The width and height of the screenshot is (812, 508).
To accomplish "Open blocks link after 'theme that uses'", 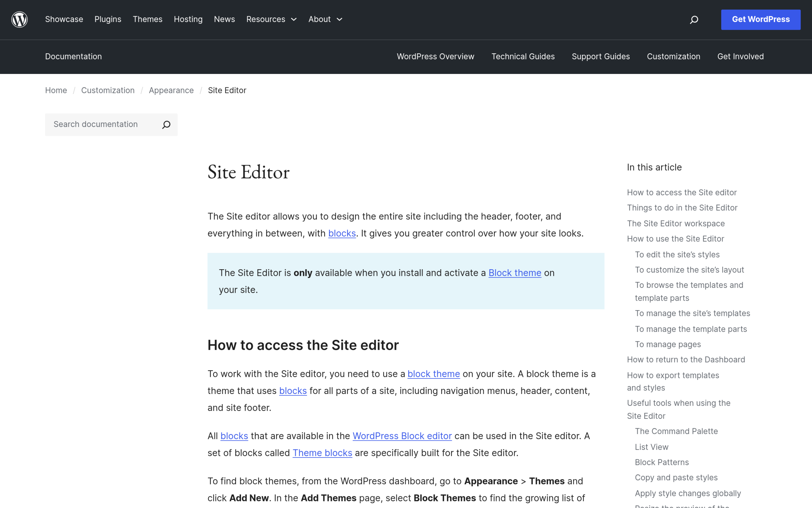I will point(292,391).
